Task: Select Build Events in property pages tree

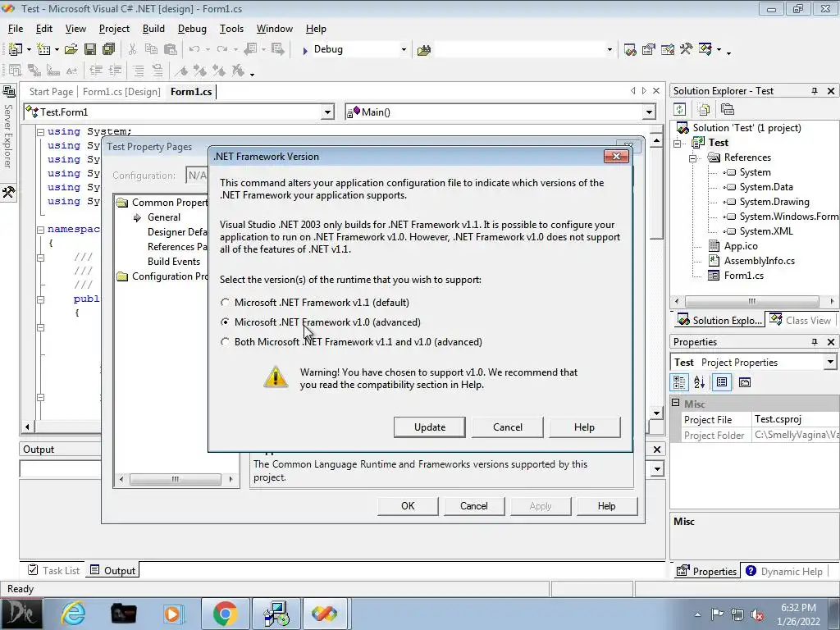Action: coord(174,262)
